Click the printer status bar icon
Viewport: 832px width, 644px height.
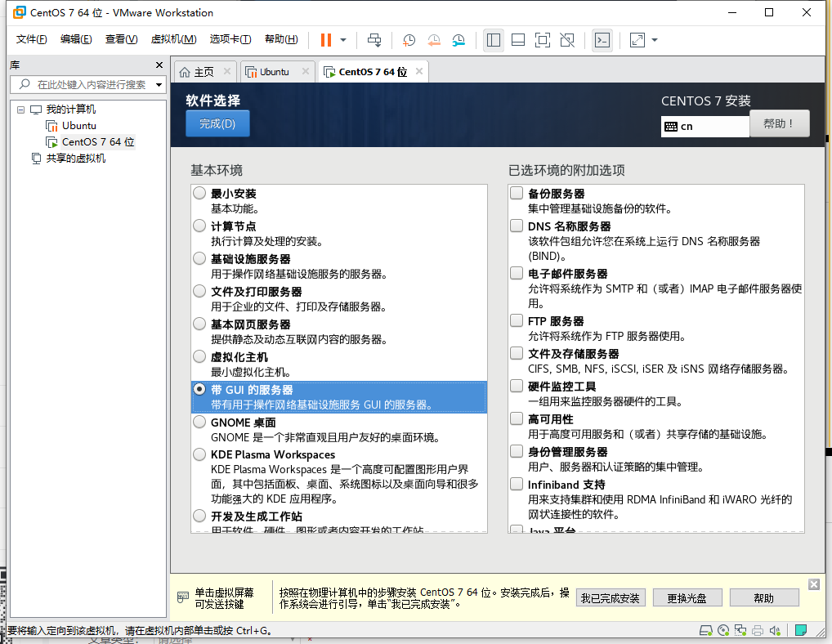pos(758,630)
